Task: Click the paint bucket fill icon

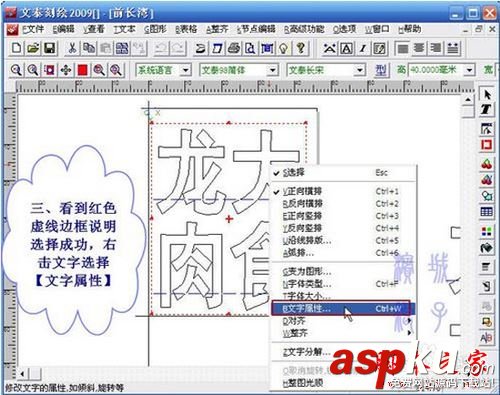Action: point(486,248)
